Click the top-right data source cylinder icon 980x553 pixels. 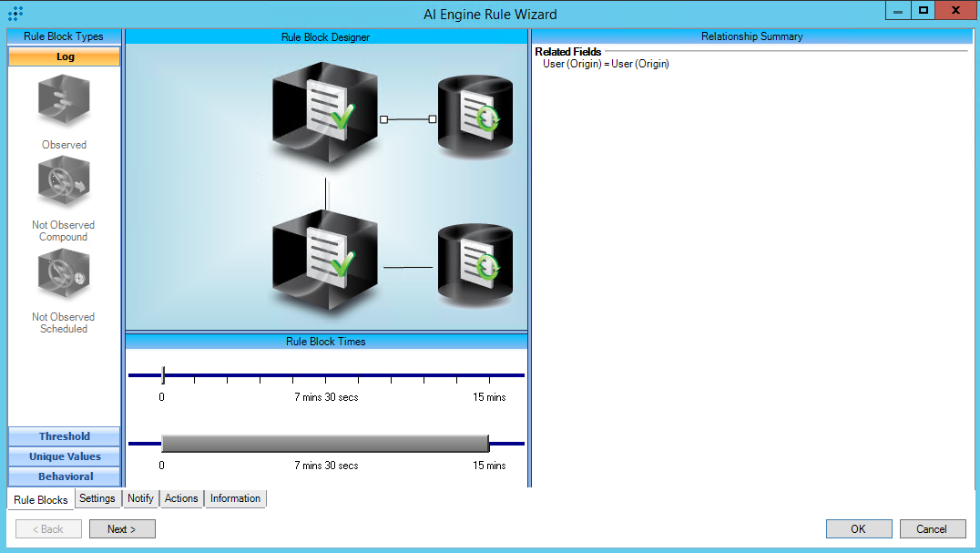coord(475,115)
